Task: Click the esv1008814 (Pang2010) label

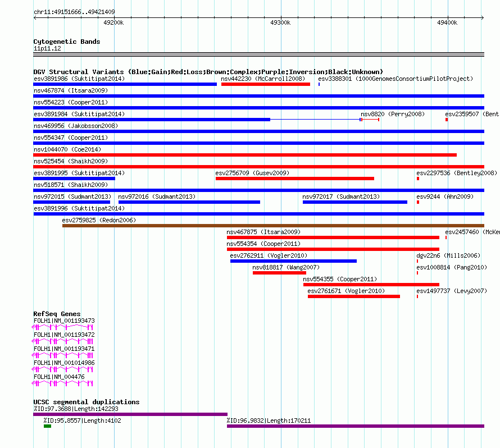Action: [x=452, y=267]
